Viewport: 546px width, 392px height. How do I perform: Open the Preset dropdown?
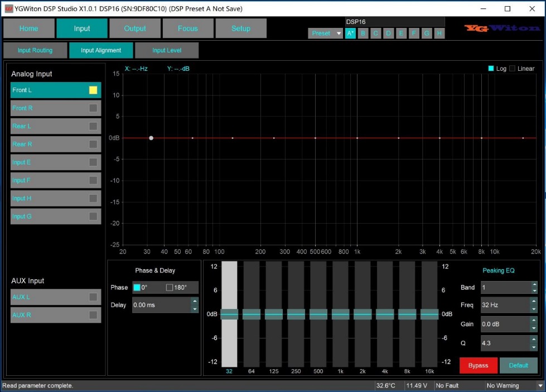pyautogui.click(x=325, y=33)
